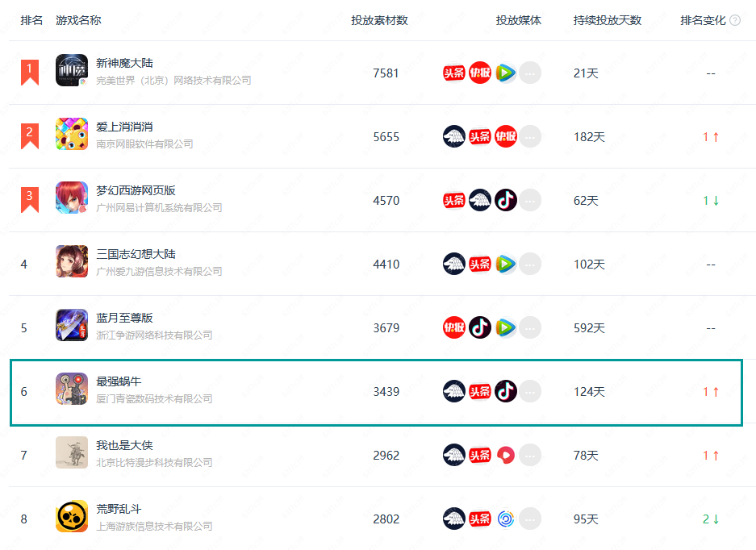Click the blue spiral media icon for 荒野乱斗
756x550 pixels.
point(506,519)
